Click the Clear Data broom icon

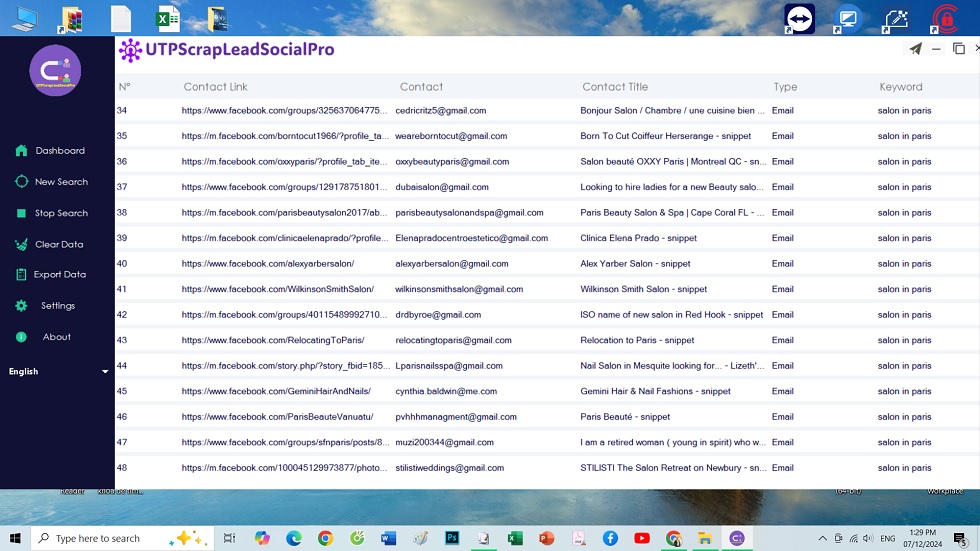click(x=21, y=244)
